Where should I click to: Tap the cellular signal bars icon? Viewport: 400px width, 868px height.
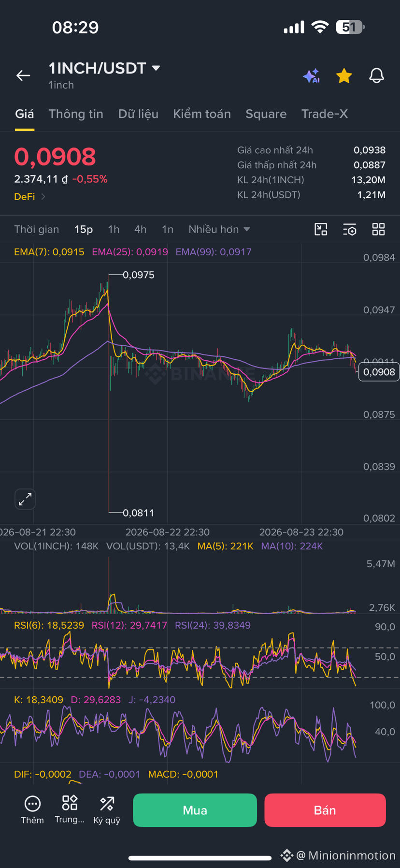tap(294, 27)
